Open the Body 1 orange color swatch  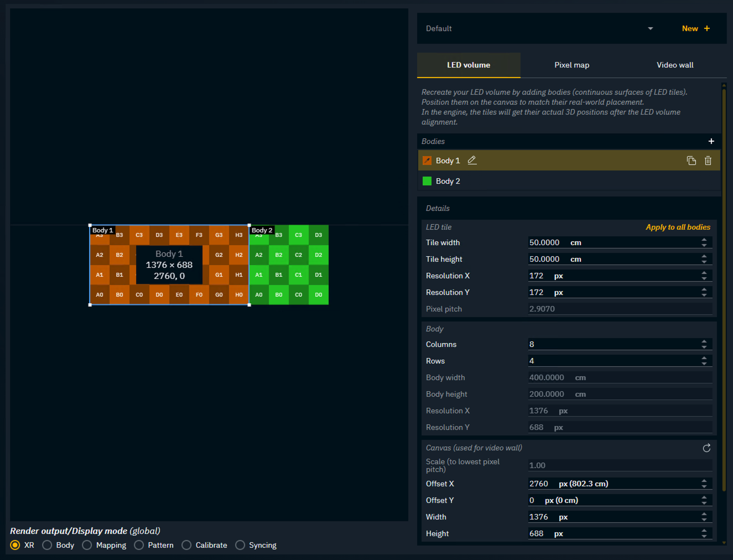point(427,160)
